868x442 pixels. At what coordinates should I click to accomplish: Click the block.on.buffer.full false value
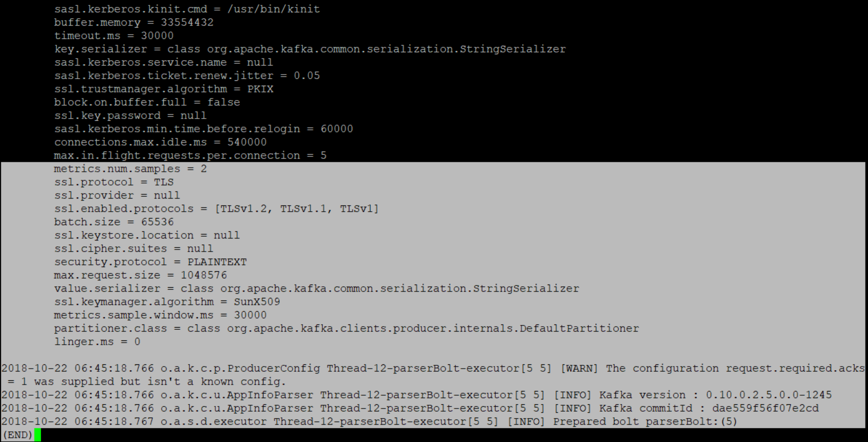click(223, 102)
